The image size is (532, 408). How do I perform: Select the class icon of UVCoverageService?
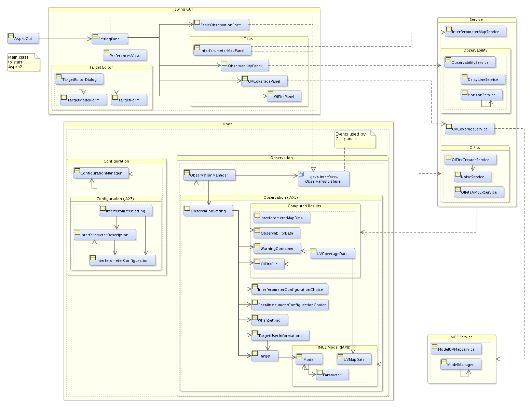point(449,126)
